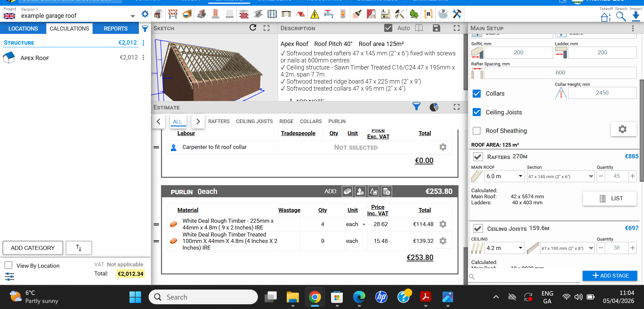Open settings gear for the Carpenter labour row
644x309 pixels.
pos(443,147)
